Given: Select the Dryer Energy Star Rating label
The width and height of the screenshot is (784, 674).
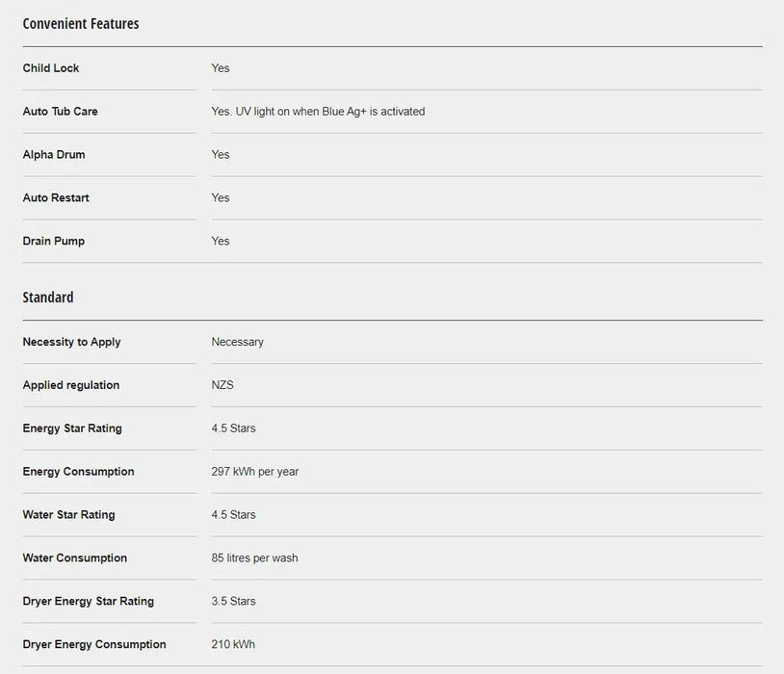Looking at the screenshot, I should click(89, 602).
